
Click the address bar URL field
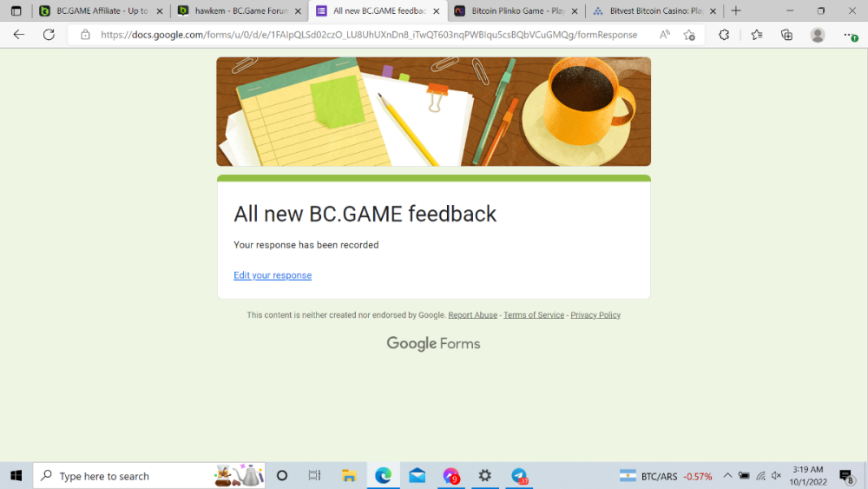point(369,35)
